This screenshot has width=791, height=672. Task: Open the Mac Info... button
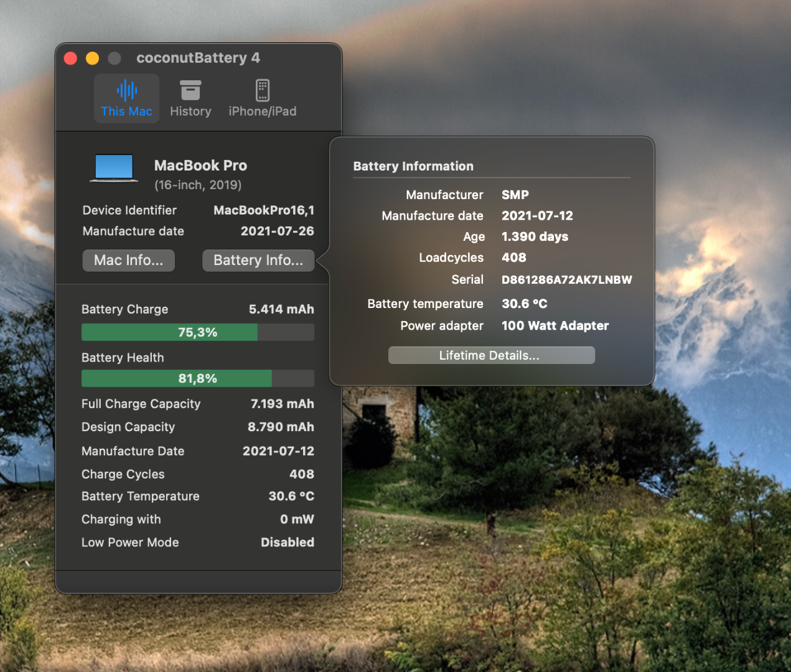[x=129, y=260]
